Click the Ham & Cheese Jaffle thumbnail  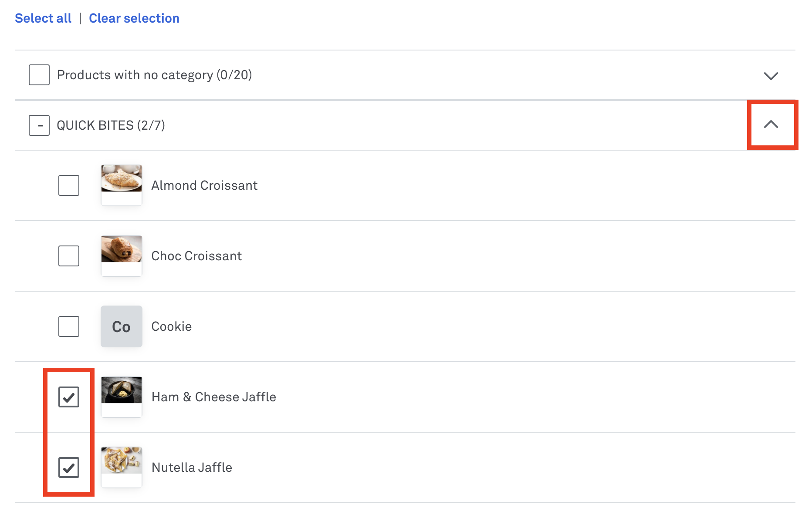pyautogui.click(x=122, y=397)
